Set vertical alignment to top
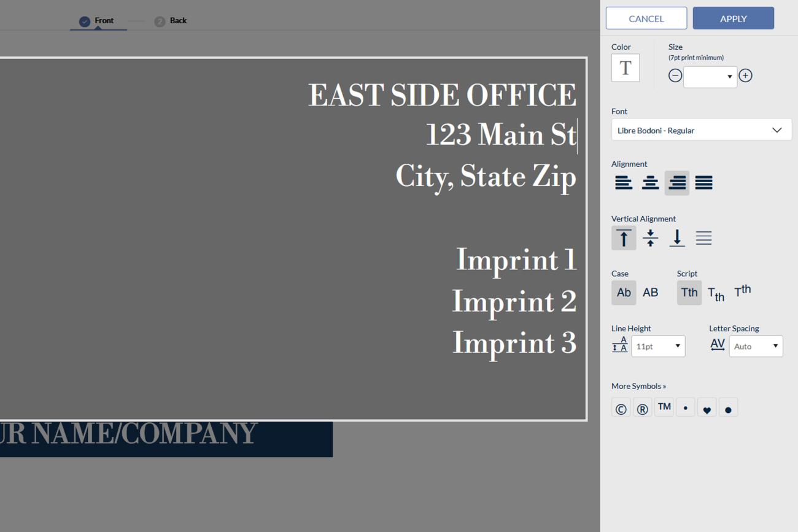Viewport: 798px width, 532px height. pyautogui.click(x=624, y=238)
